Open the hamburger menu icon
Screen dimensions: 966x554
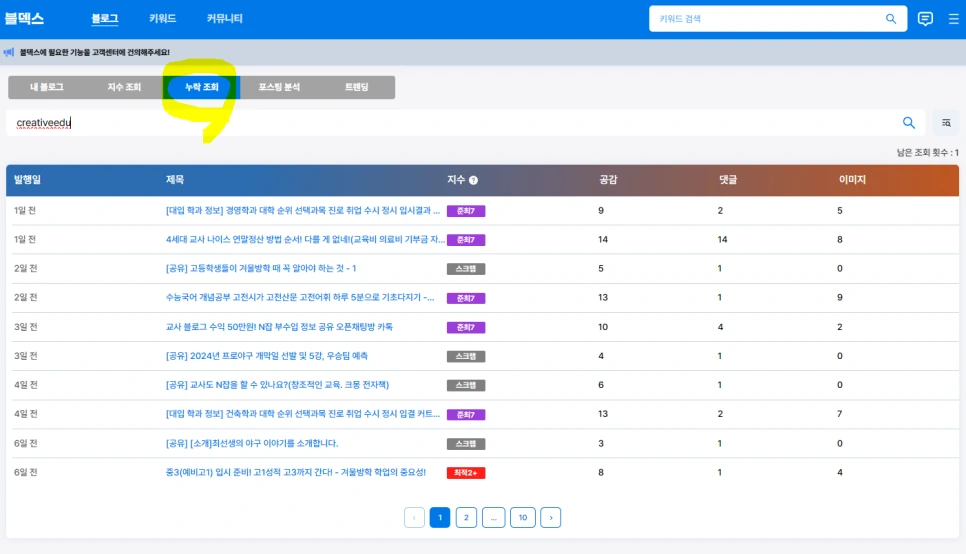pyautogui.click(x=953, y=18)
